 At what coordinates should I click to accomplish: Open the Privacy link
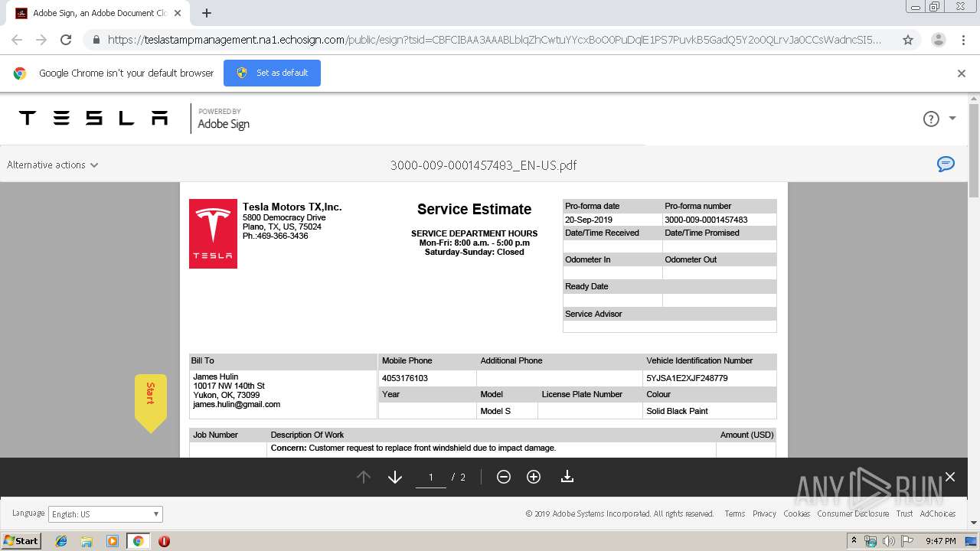[x=764, y=514]
